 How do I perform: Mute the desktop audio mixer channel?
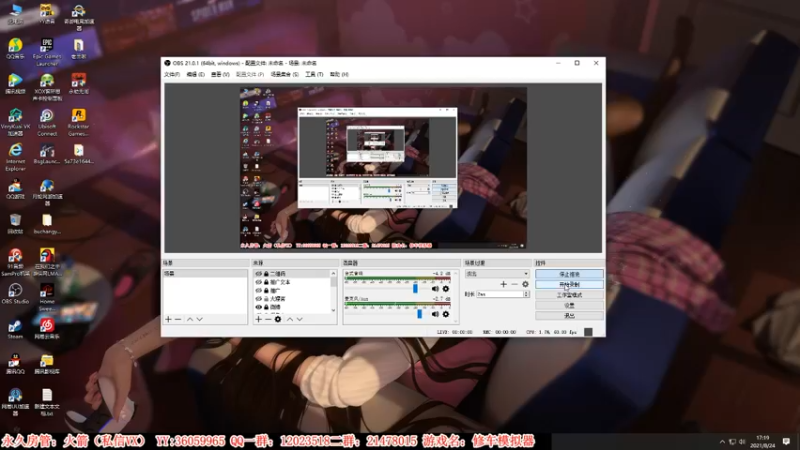pos(435,289)
